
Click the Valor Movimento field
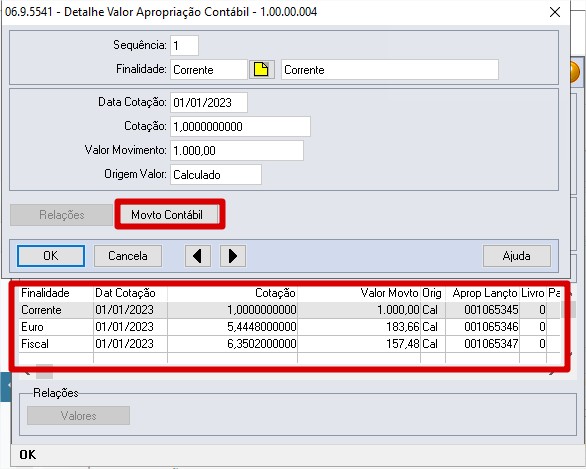coord(237,151)
